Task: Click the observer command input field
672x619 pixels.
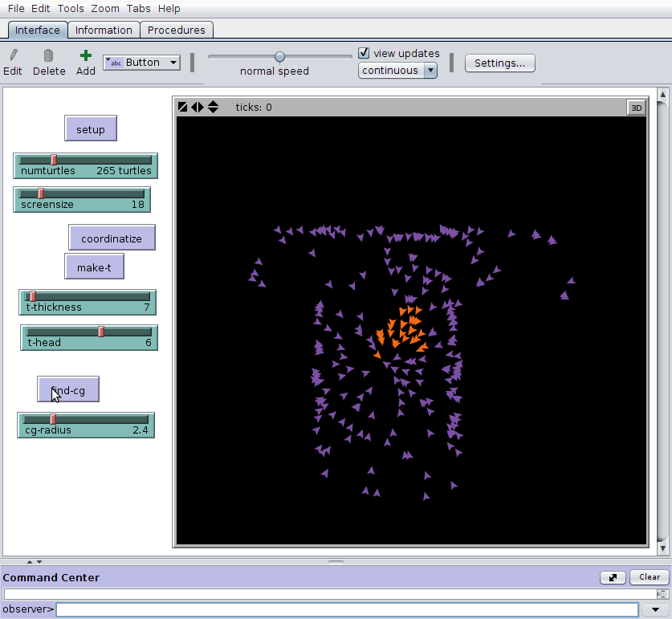Action: point(347,609)
